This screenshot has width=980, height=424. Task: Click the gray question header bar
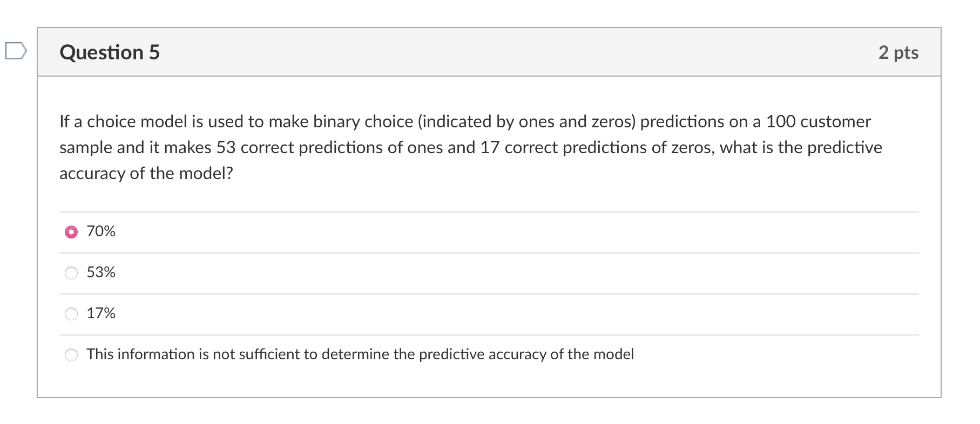click(x=486, y=52)
